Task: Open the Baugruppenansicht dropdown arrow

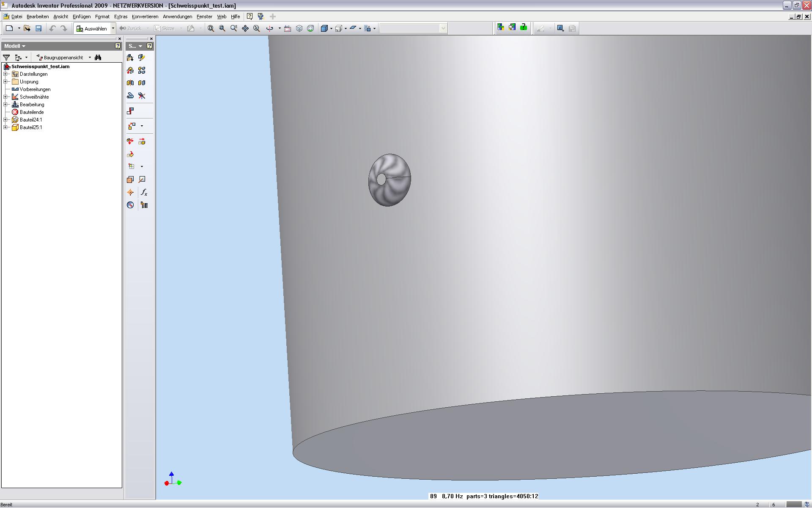Action: click(x=90, y=58)
